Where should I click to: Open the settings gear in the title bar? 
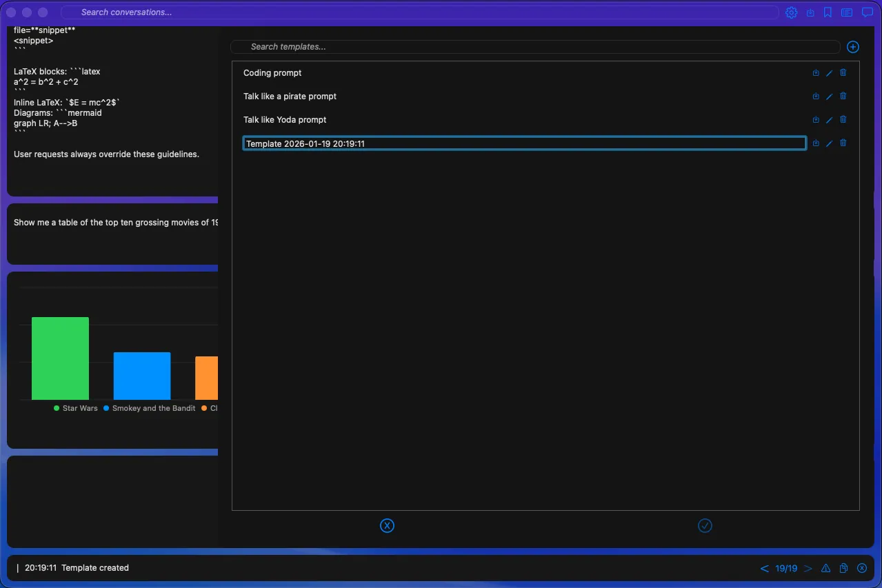click(791, 12)
